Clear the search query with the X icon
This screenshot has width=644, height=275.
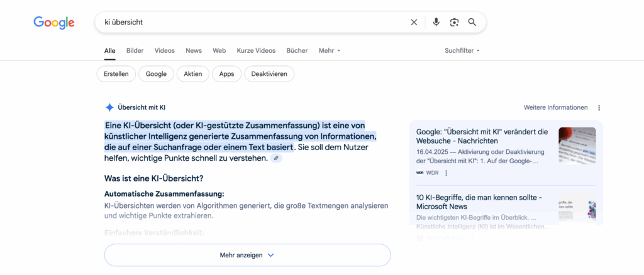[x=414, y=22]
